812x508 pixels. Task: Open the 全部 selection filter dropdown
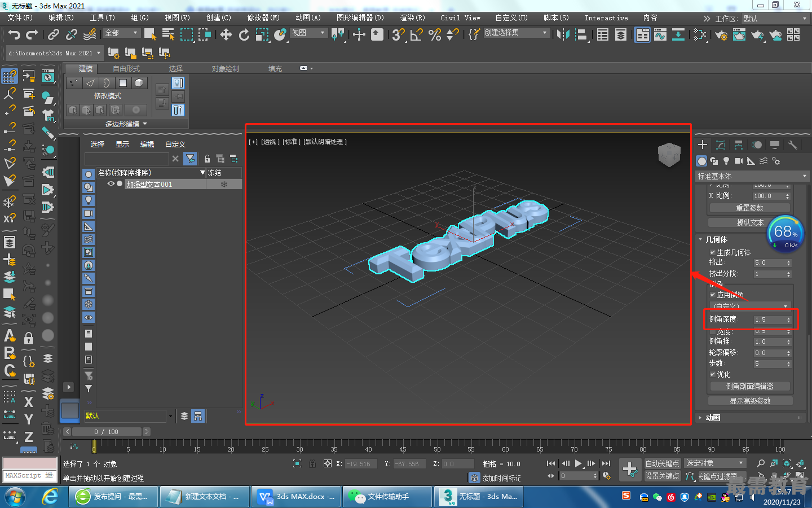[121, 33]
